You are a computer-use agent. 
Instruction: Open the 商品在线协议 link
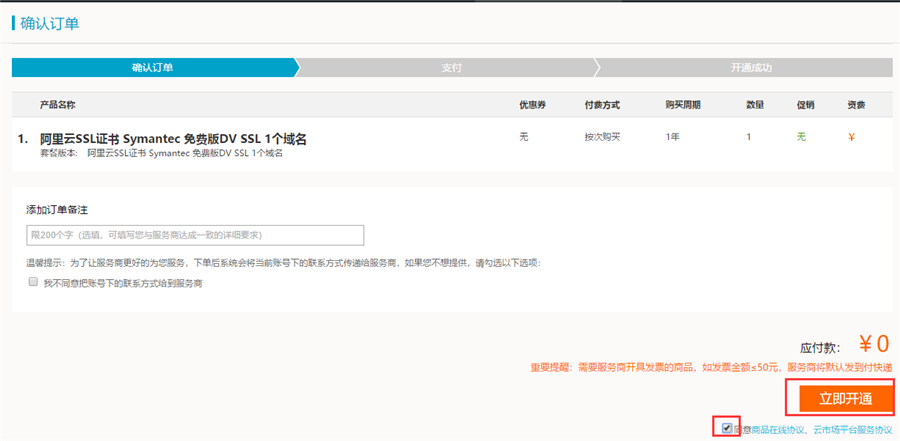(777, 429)
